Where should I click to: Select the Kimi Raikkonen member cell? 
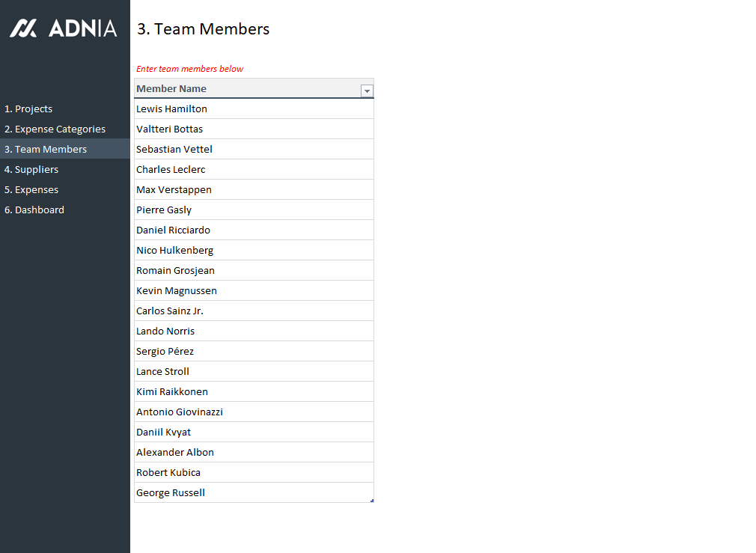point(172,392)
